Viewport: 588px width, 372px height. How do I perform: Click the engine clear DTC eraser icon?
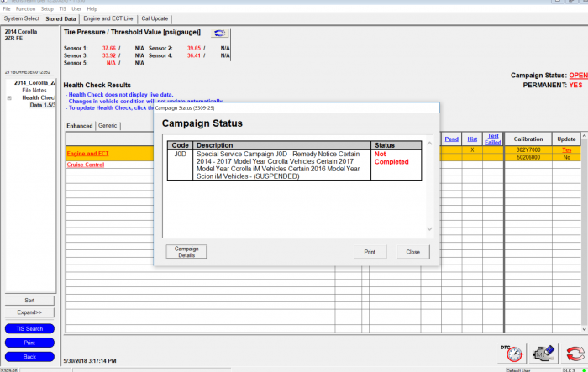click(544, 352)
